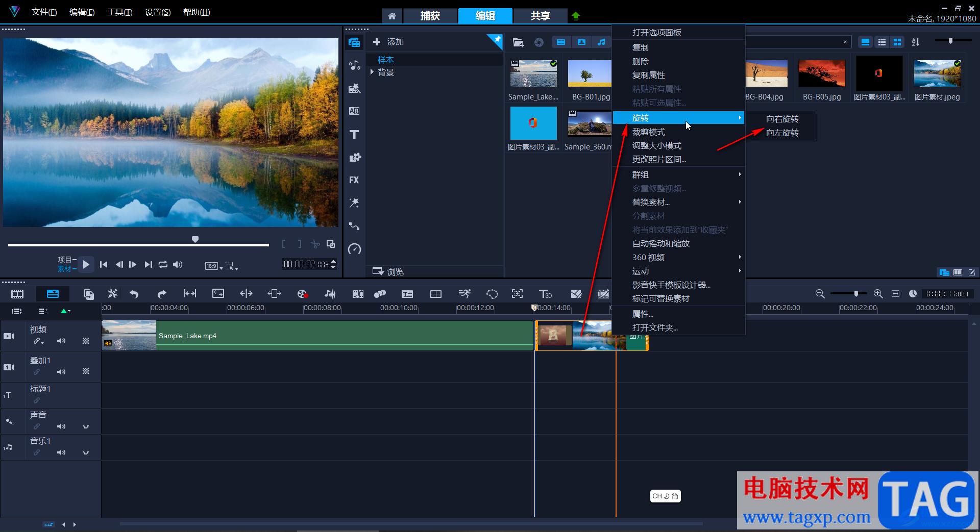Open the FX filter library

(354, 180)
